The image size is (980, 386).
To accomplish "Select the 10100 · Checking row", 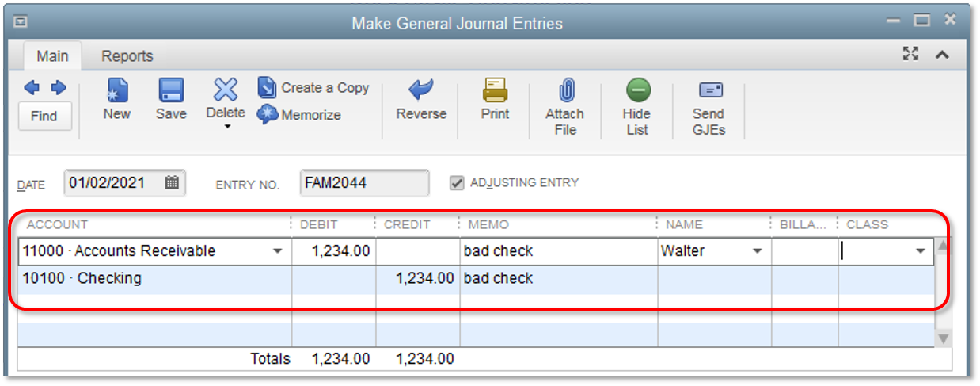I will pyautogui.click(x=477, y=279).
